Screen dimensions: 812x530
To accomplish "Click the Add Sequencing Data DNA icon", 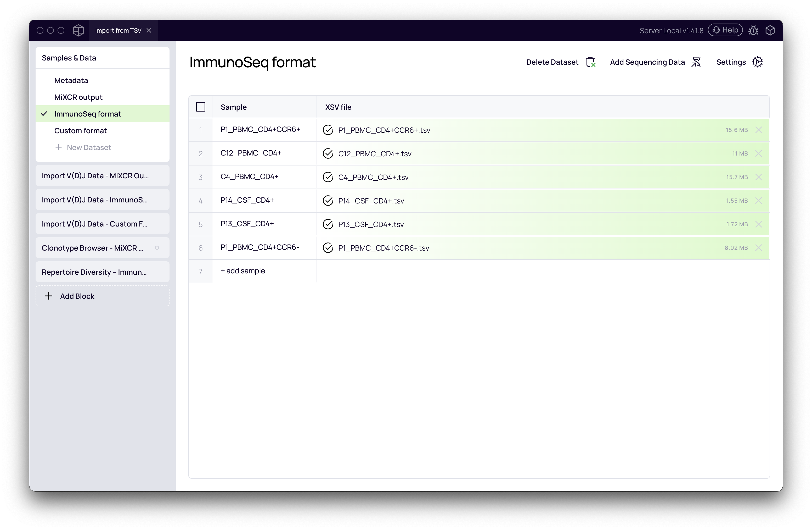I will (x=697, y=62).
